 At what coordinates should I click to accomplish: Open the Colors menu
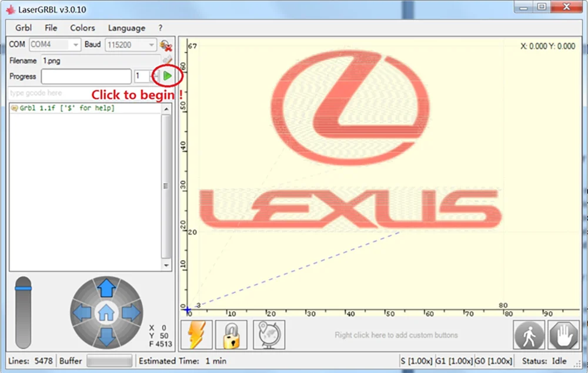pos(82,28)
